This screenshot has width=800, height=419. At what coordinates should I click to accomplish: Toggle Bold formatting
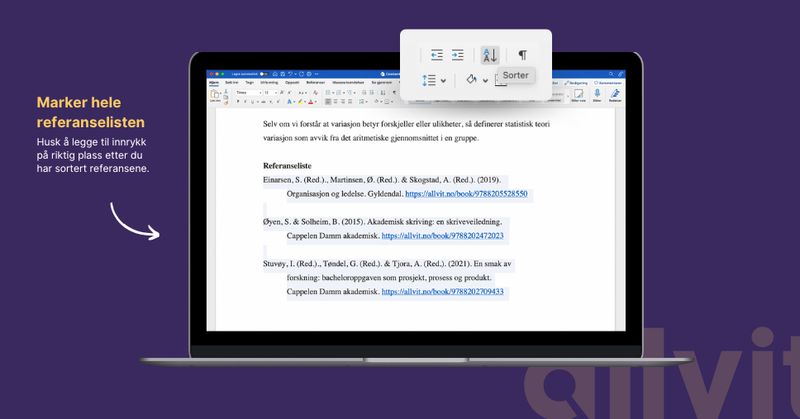point(238,102)
